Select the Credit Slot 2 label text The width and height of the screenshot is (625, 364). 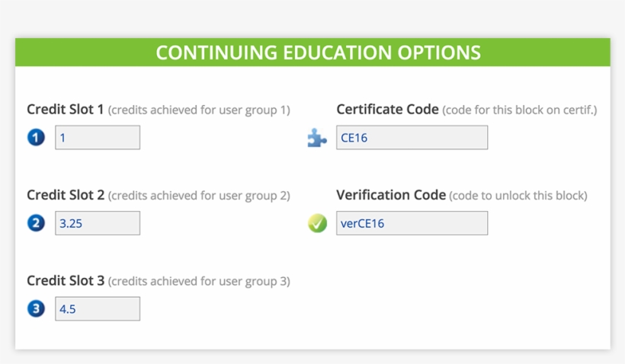66,196
